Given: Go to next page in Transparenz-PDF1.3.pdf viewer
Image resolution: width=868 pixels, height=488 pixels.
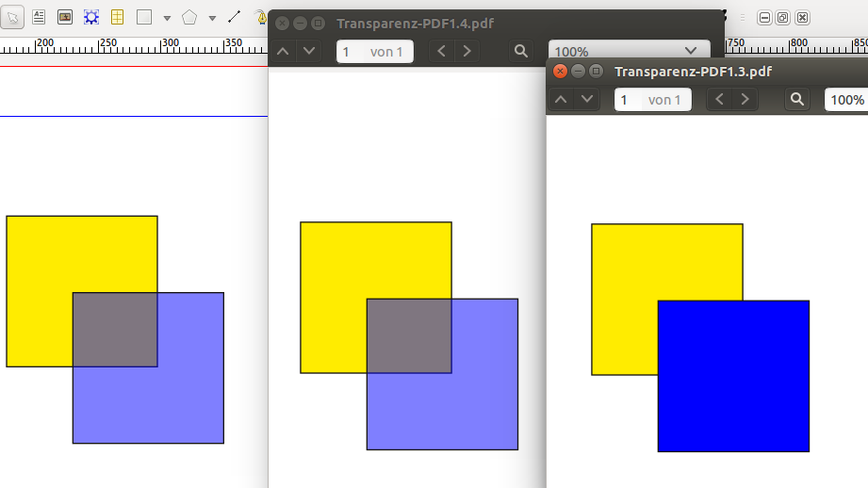Looking at the screenshot, I should pos(587,99).
